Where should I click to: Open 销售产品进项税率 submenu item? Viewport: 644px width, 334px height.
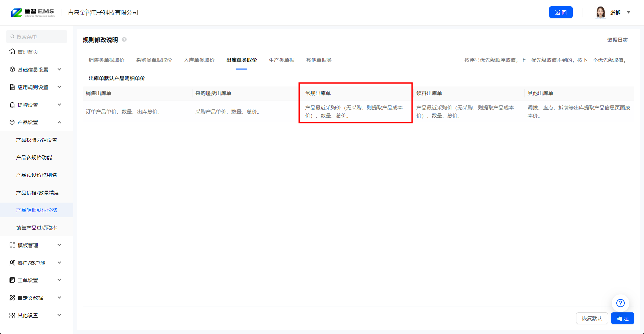[x=37, y=228]
